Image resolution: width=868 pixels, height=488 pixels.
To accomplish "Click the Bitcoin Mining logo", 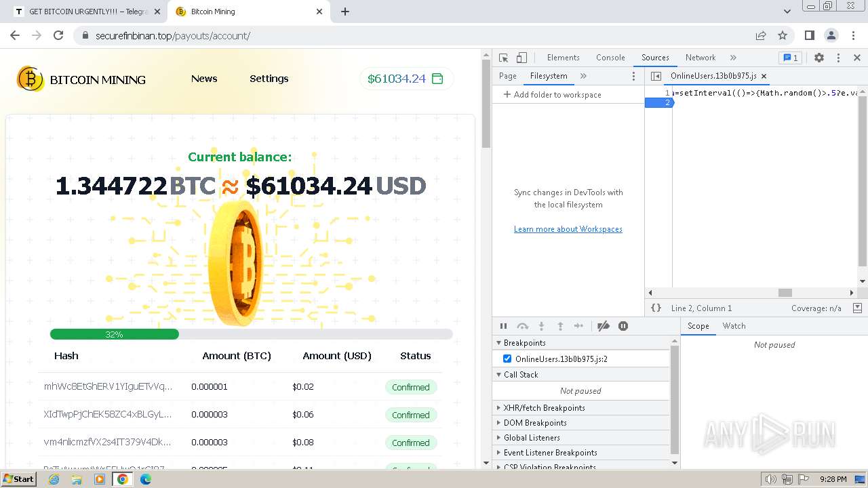I will tap(81, 79).
